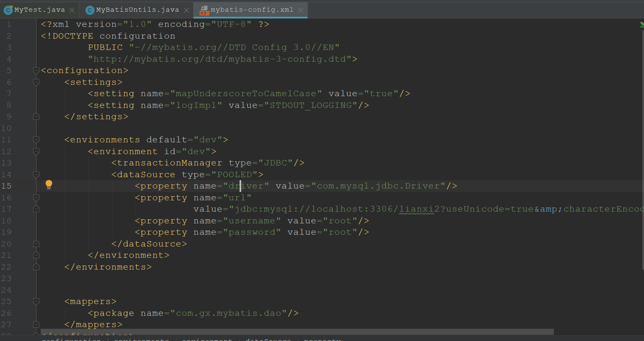The image size is (644, 341).
Task: Click the mybatis-config.xml file icon
Action: point(203,10)
